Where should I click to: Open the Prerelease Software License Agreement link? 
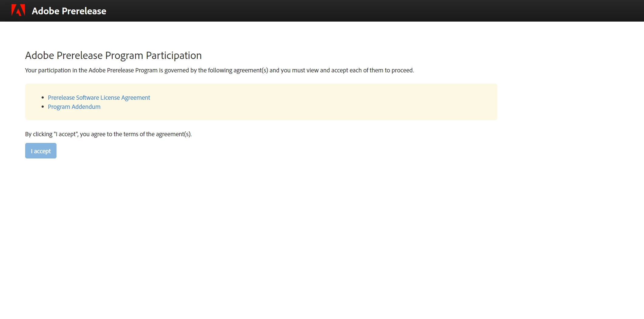point(99,98)
